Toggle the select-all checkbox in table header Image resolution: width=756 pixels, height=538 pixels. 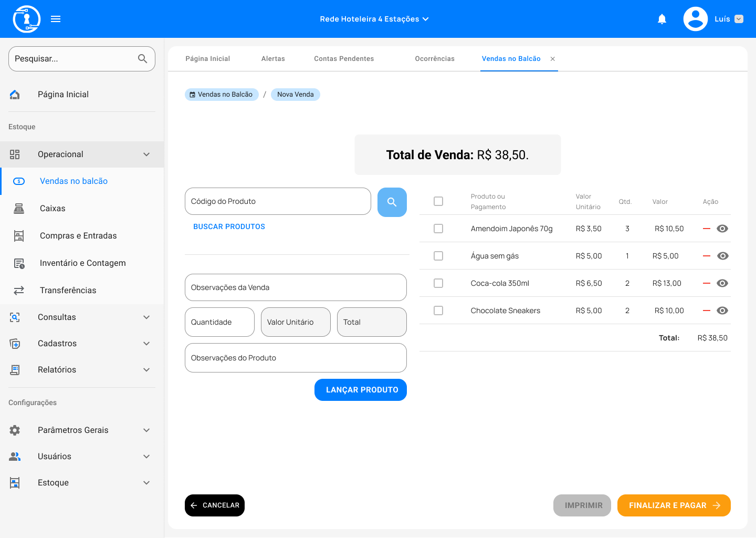click(x=438, y=201)
